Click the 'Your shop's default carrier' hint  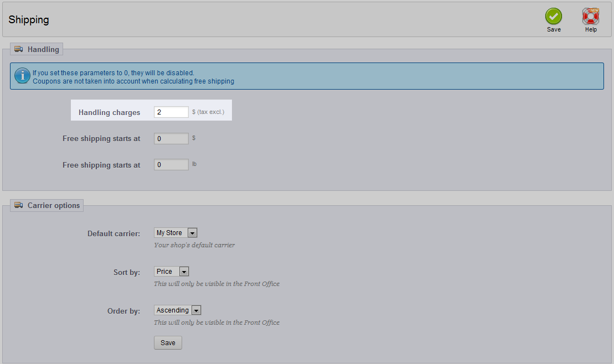194,245
